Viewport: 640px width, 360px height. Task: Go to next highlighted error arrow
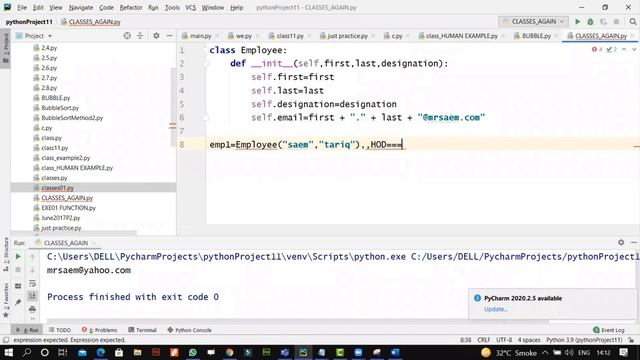pos(634,49)
